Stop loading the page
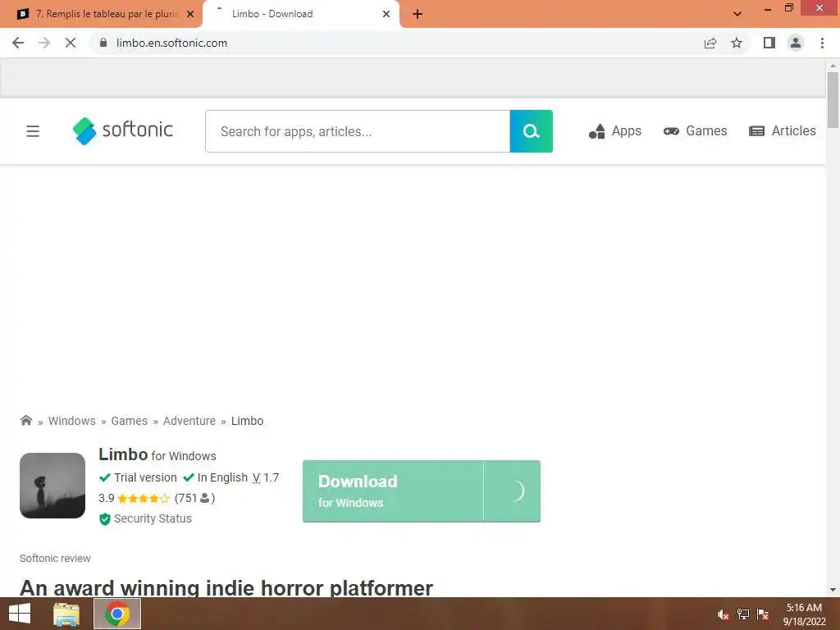 71,43
